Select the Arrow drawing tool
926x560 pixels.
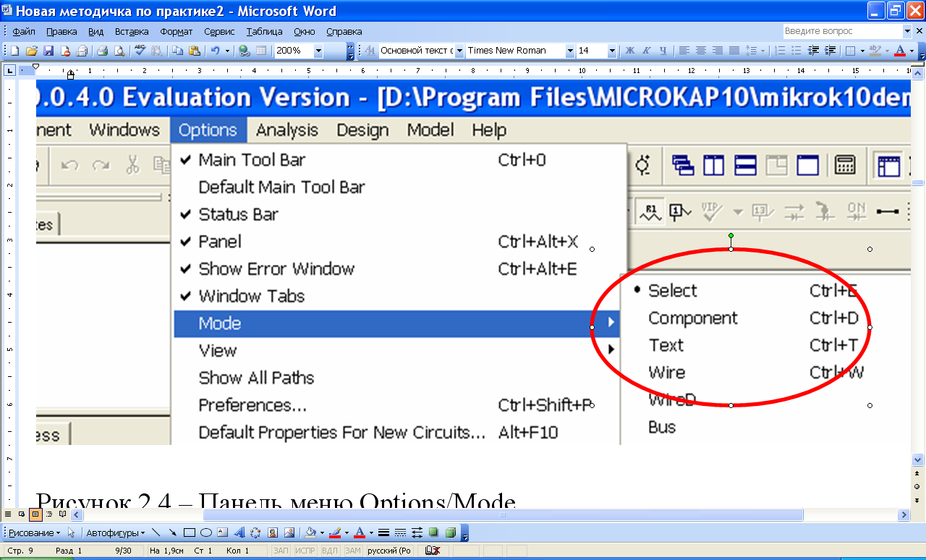pyautogui.click(x=172, y=533)
